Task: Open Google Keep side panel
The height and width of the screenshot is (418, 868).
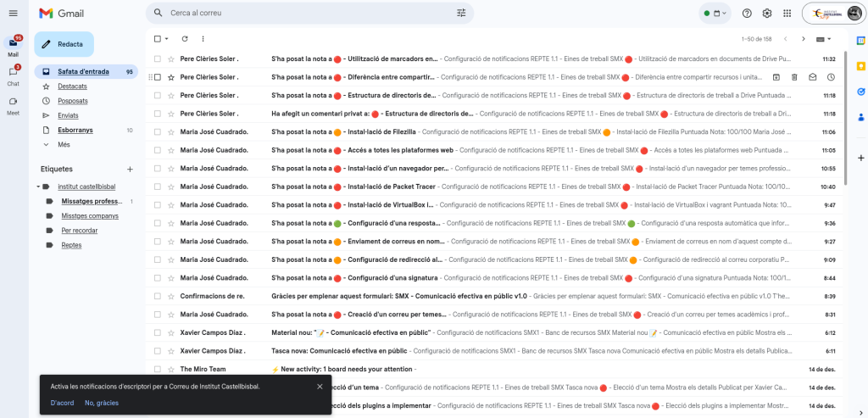Action: pyautogui.click(x=861, y=66)
